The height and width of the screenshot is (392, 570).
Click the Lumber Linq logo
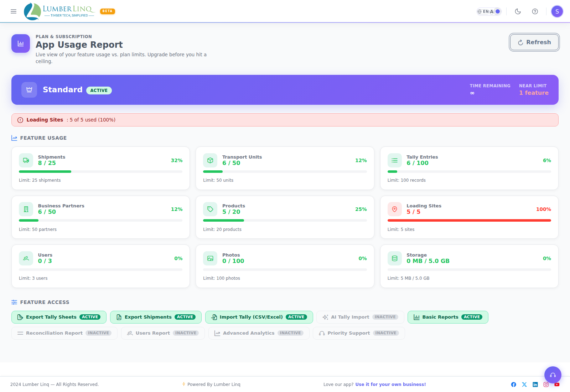pos(59,11)
